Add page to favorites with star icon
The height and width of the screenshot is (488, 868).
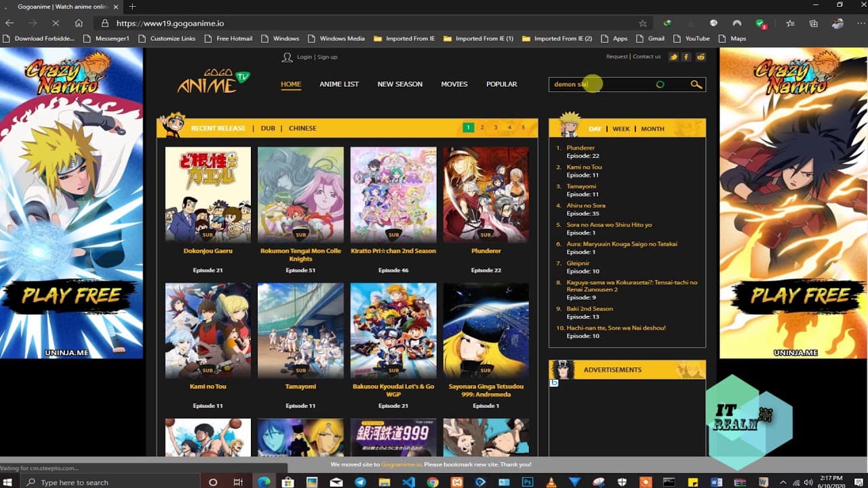(x=643, y=23)
